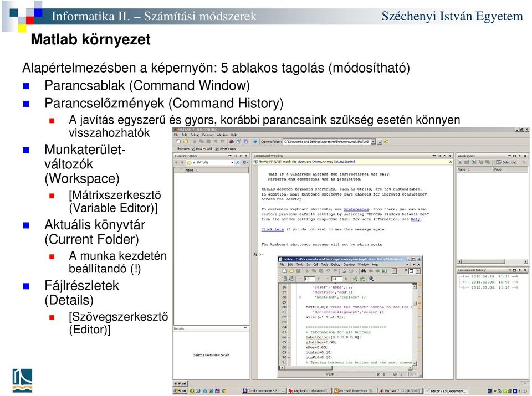Open Text menu in Editor window
The width and height of the screenshot is (532, 396).
299,264
